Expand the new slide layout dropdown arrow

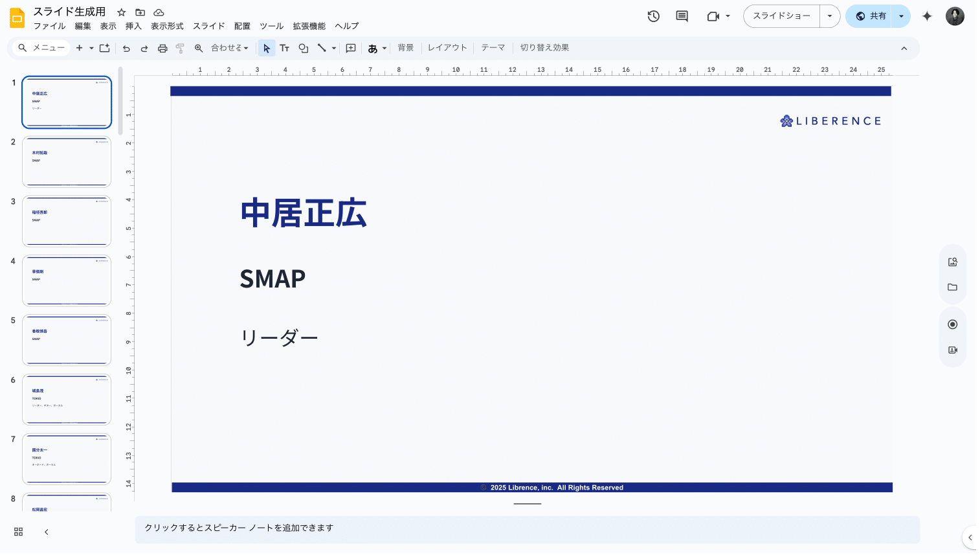click(x=91, y=48)
